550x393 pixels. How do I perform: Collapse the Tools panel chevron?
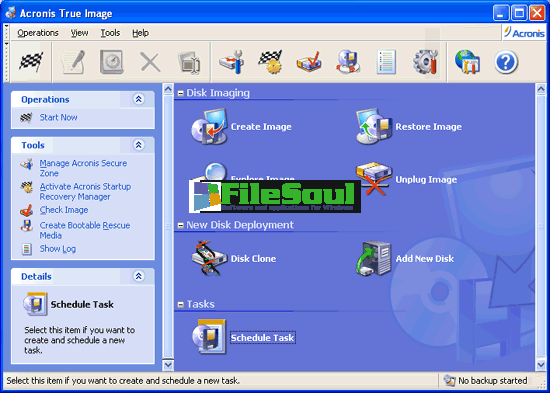click(139, 145)
